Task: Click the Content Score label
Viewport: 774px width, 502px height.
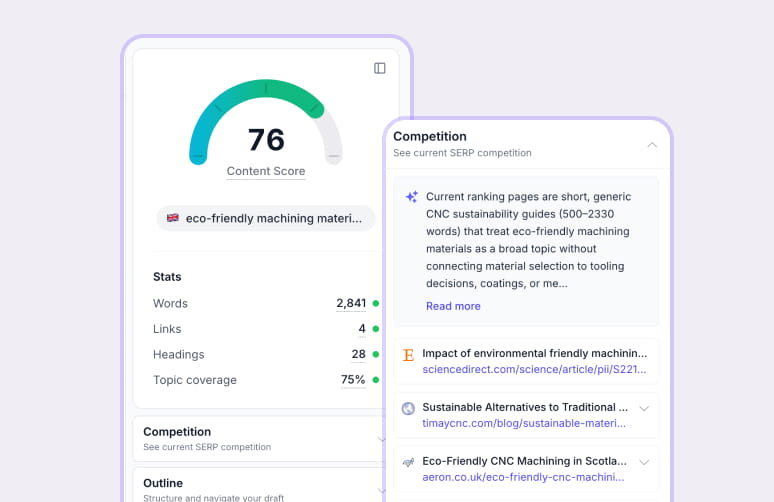Action: (x=266, y=171)
